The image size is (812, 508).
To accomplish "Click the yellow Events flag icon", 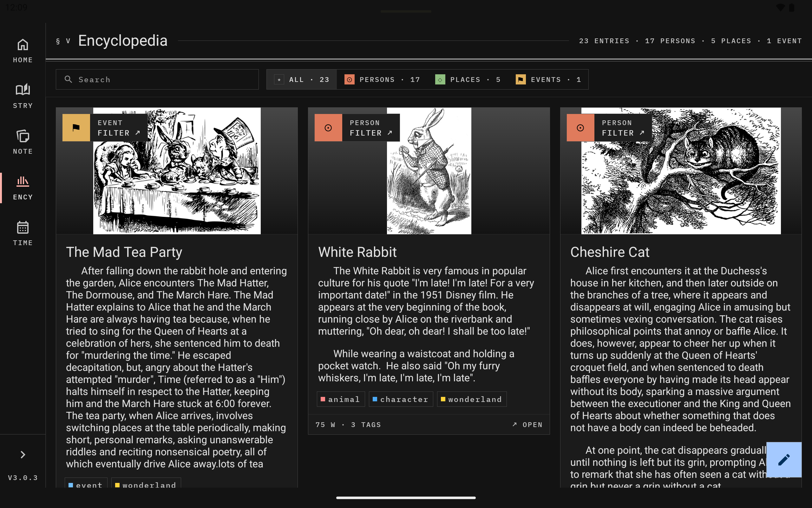I will [x=521, y=80].
